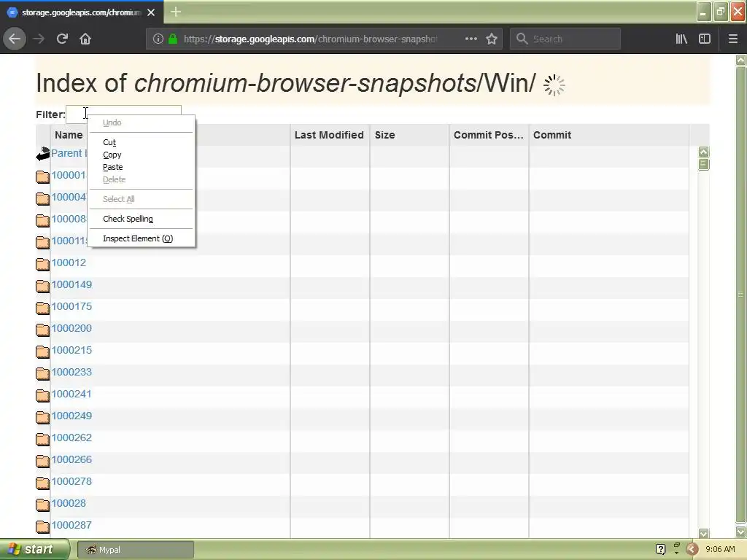This screenshot has height=560, width=747.
Task: Bookmark this page with the star
Action: 492,39
